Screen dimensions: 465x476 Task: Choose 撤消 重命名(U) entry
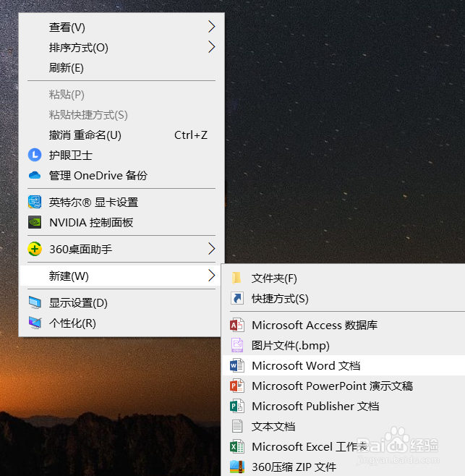pyautogui.click(x=121, y=135)
